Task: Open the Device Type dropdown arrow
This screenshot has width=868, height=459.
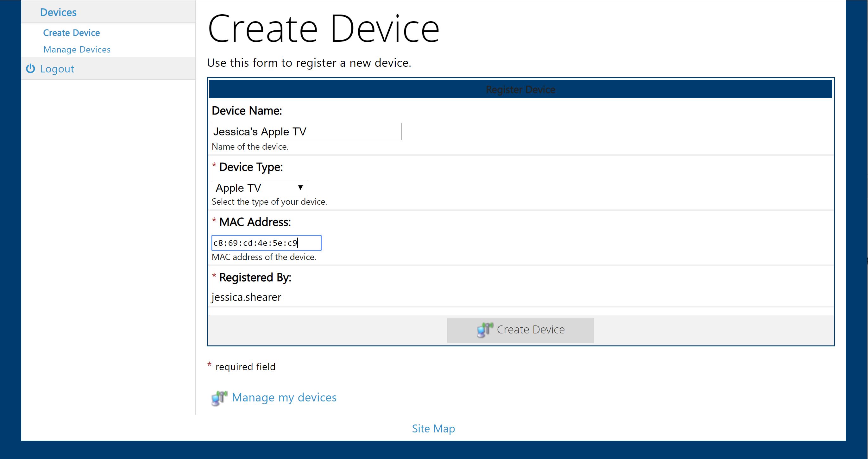Action: (300, 188)
